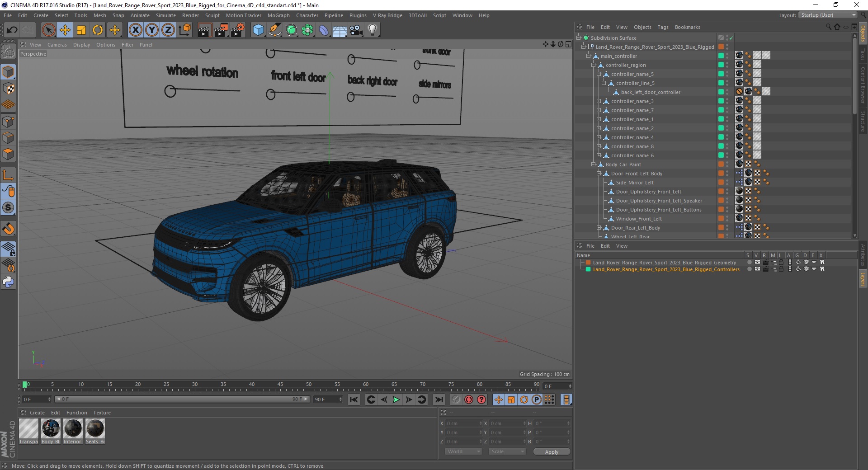Expand controller_name_3 tree node

tap(599, 101)
